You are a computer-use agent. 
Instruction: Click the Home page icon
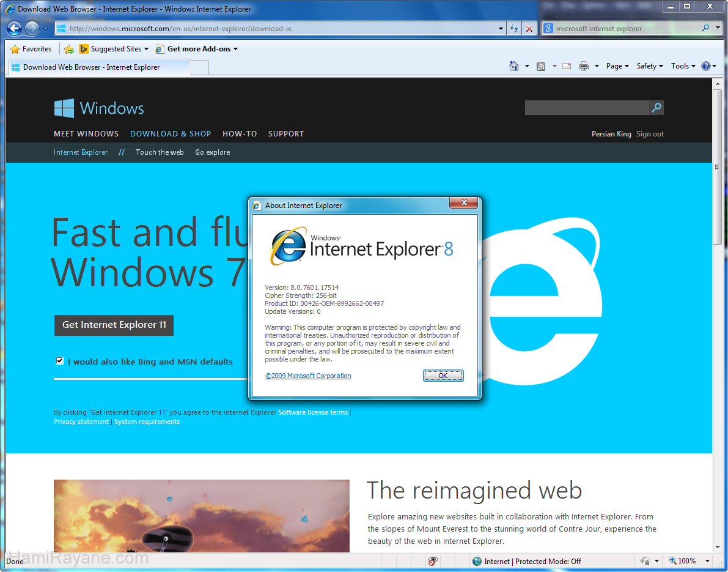pyautogui.click(x=514, y=66)
